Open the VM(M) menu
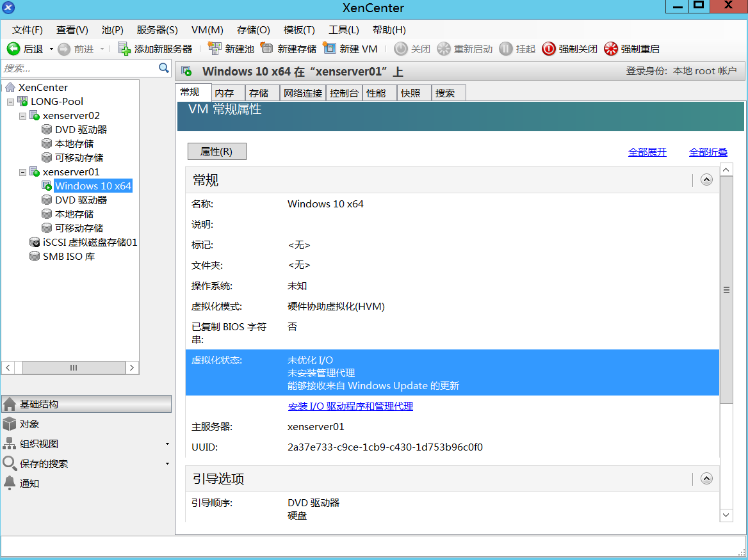This screenshot has height=560, width=748. pyautogui.click(x=207, y=30)
